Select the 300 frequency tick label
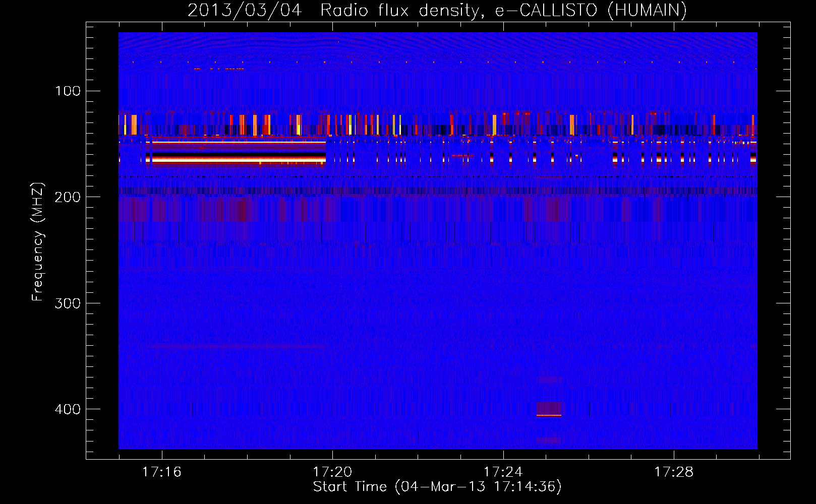Viewport: 816px width, 504px height. point(68,303)
